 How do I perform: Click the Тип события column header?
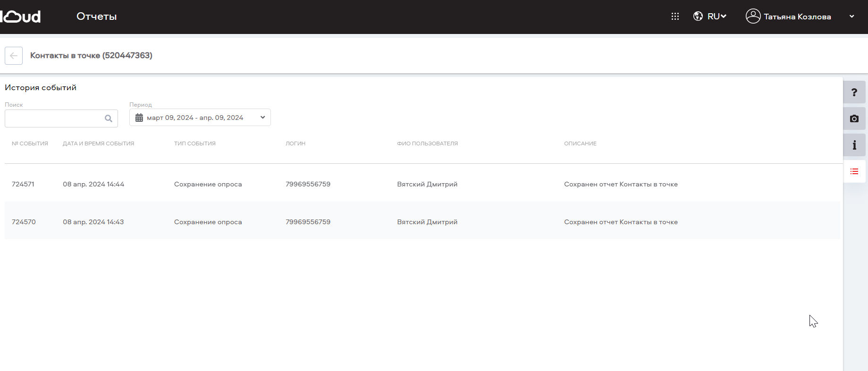(x=195, y=143)
